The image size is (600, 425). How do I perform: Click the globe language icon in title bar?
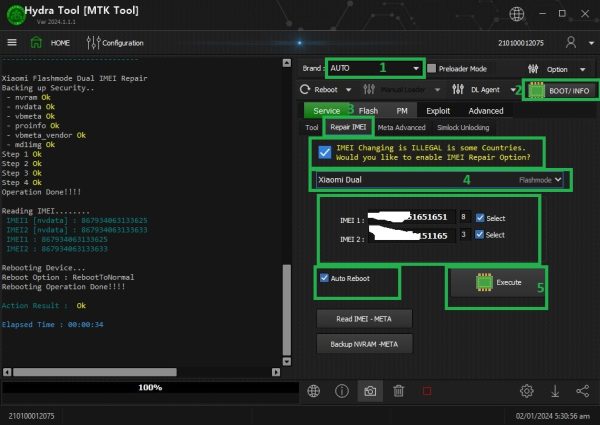[x=517, y=14]
